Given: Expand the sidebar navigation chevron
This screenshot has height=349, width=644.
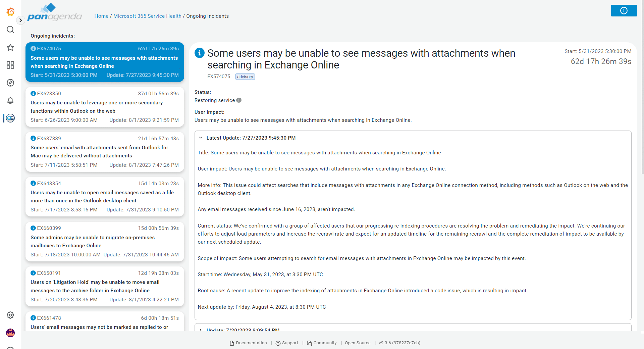Looking at the screenshot, I should click(20, 20).
